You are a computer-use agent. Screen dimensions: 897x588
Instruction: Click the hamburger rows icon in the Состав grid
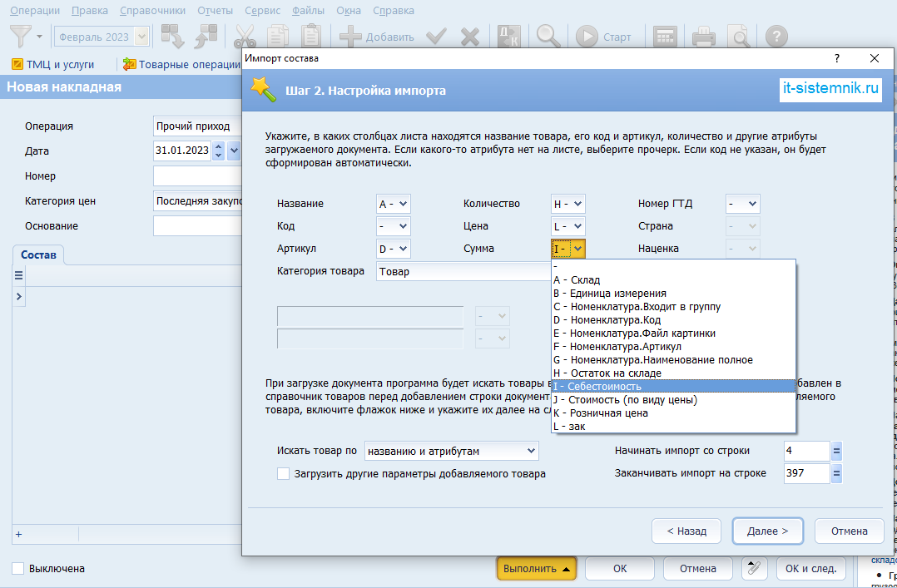(18, 275)
